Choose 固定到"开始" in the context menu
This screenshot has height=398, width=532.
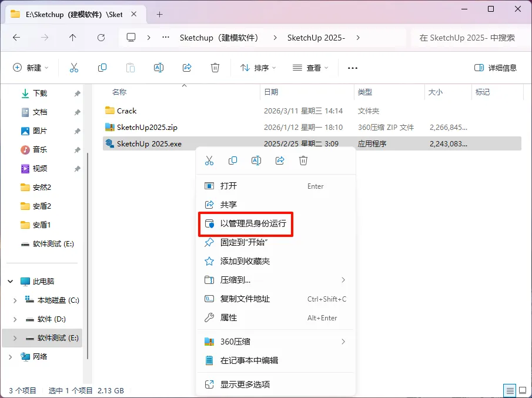point(276,242)
